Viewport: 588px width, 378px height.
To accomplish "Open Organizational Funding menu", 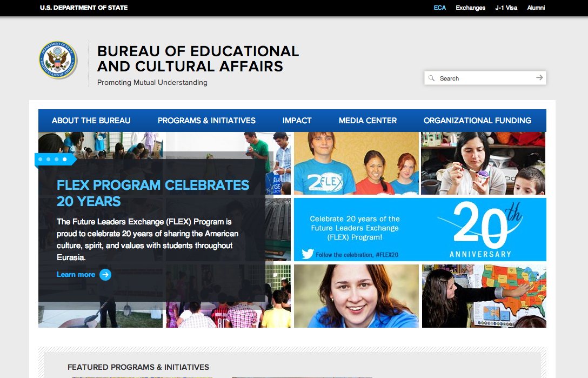I will (477, 121).
